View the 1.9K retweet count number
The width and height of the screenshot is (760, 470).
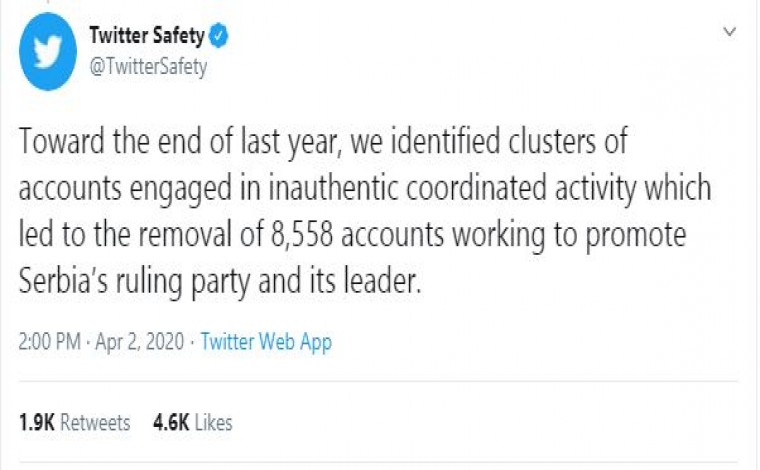[x=36, y=423]
